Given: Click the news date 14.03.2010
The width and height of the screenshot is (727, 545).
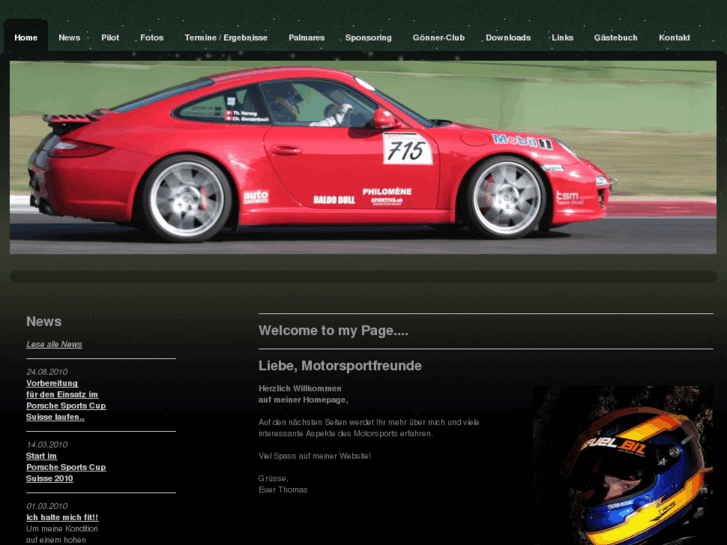Looking at the screenshot, I should [x=47, y=444].
